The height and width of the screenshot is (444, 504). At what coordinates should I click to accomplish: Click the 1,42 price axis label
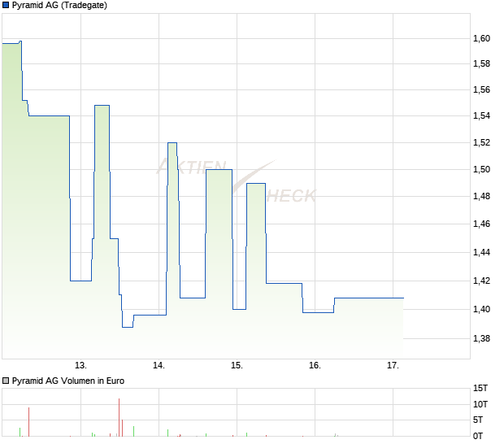point(481,281)
